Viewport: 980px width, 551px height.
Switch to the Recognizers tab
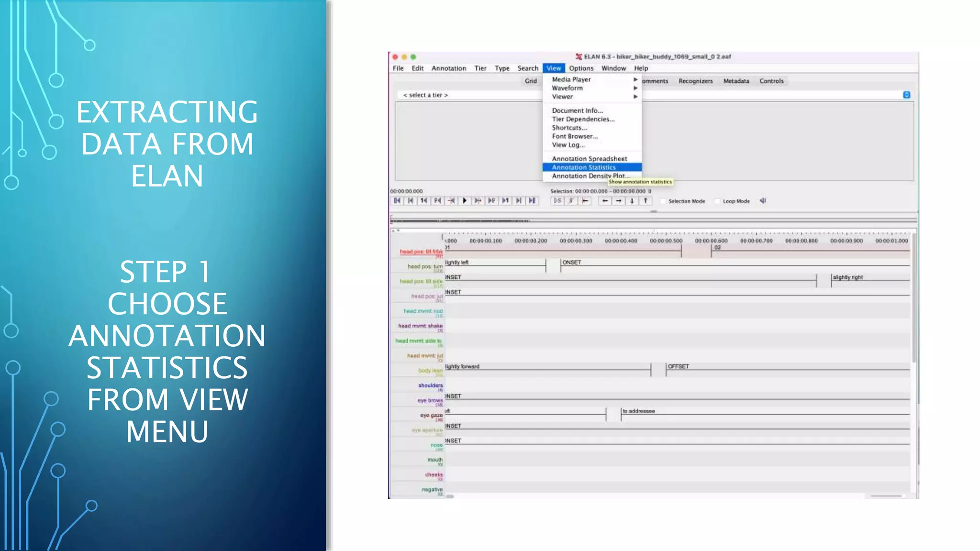click(695, 81)
